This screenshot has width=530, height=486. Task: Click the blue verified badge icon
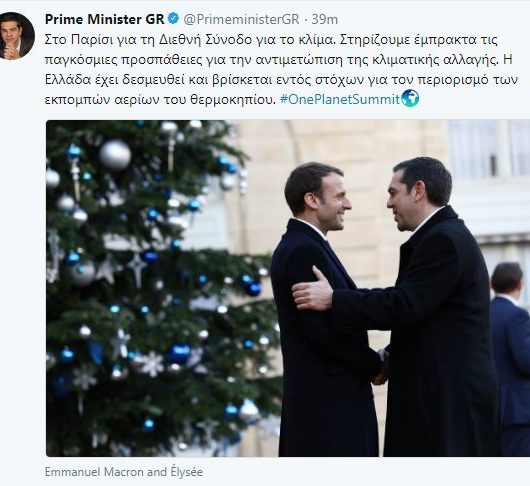click(x=173, y=19)
